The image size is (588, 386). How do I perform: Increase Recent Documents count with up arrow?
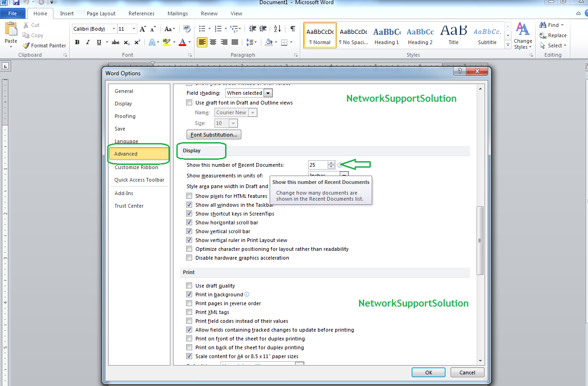(331, 163)
